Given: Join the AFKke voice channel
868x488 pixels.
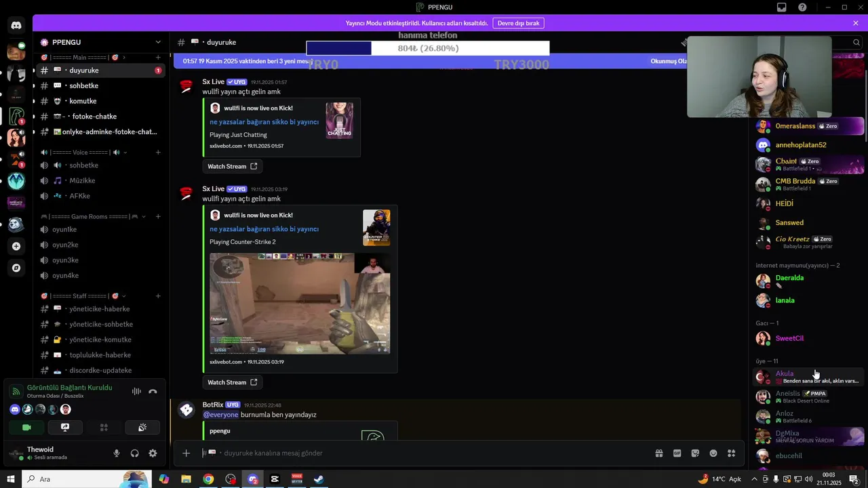Looking at the screenshot, I should click(x=100, y=196).
